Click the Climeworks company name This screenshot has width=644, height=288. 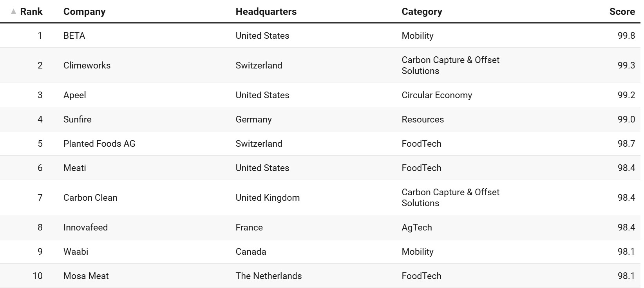(x=87, y=65)
